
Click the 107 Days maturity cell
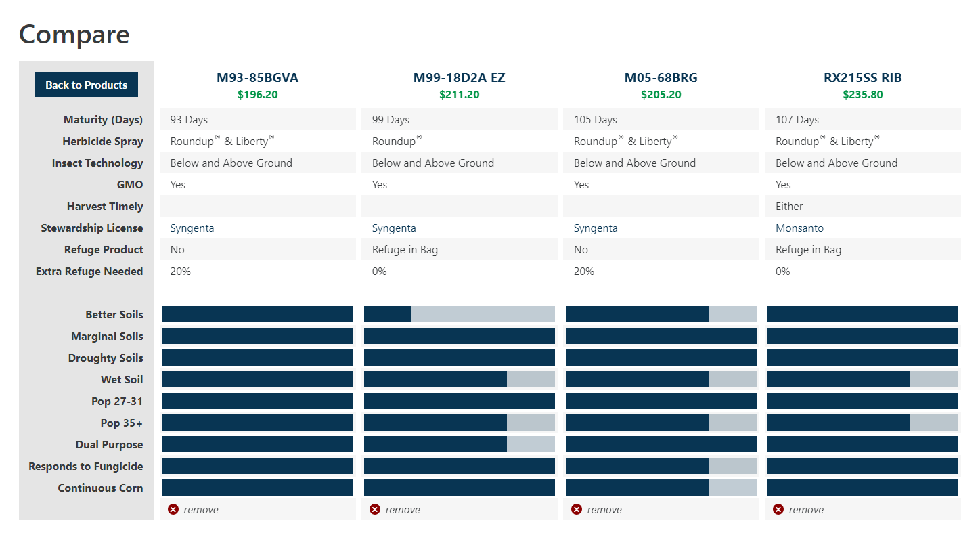[x=863, y=119]
